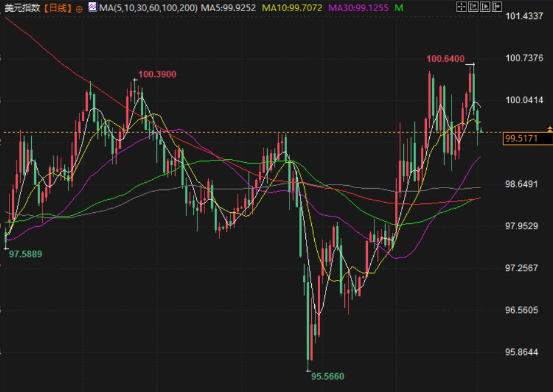
Task: Click the second chart-layout icon at top right
Action: click(473, 6)
